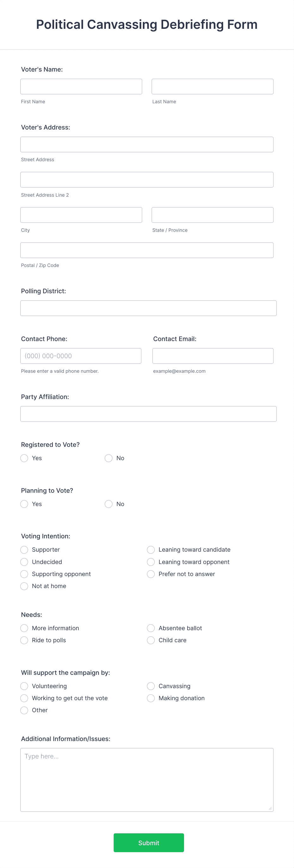Focus the Street Address field
Image resolution: width=294 pixels, height=868 pixels.
point(147,144)
